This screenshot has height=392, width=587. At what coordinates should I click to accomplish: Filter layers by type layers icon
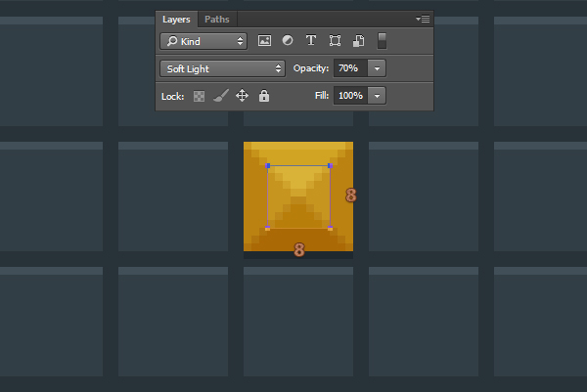pos(311,40)
